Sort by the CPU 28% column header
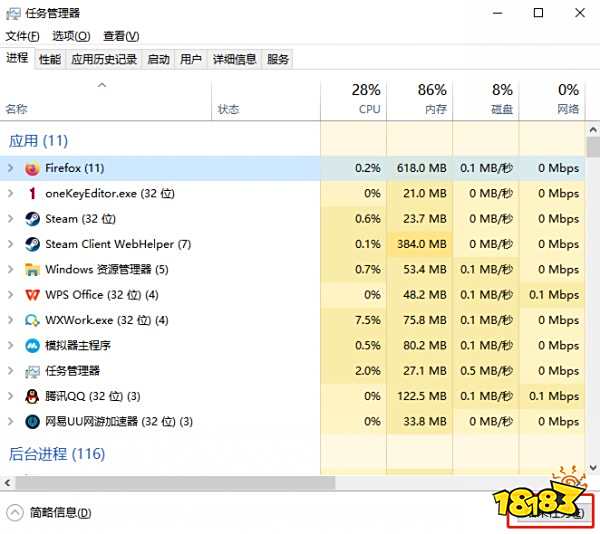Image resolution: width=600 pixels, height=534 pixels. [x=354, y=100]
